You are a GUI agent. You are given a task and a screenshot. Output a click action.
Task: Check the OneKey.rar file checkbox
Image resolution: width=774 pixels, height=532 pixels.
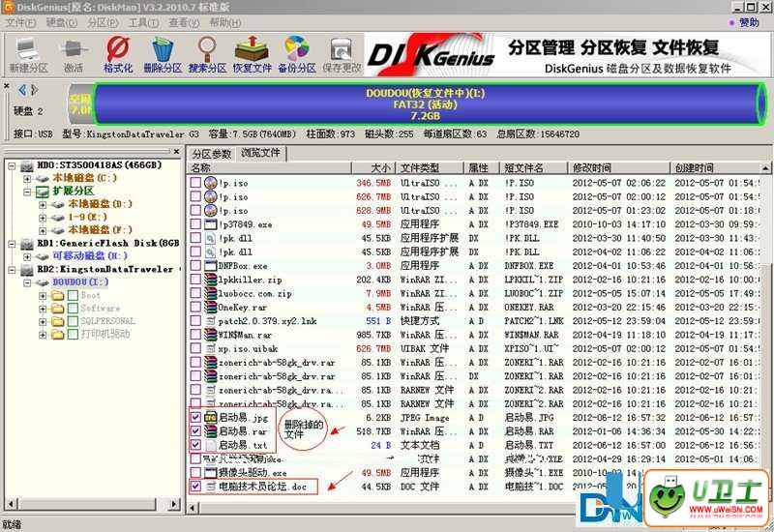point(195,307)
